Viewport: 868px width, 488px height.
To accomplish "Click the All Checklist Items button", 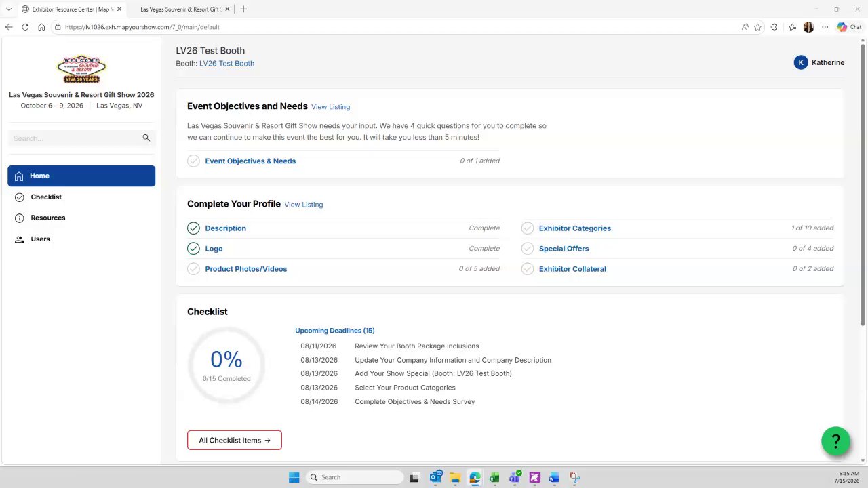I will [x=235, y=441].
